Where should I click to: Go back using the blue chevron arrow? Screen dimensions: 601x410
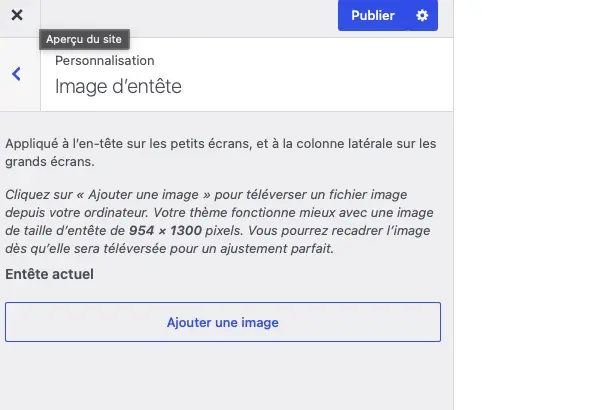coord(16,74)
